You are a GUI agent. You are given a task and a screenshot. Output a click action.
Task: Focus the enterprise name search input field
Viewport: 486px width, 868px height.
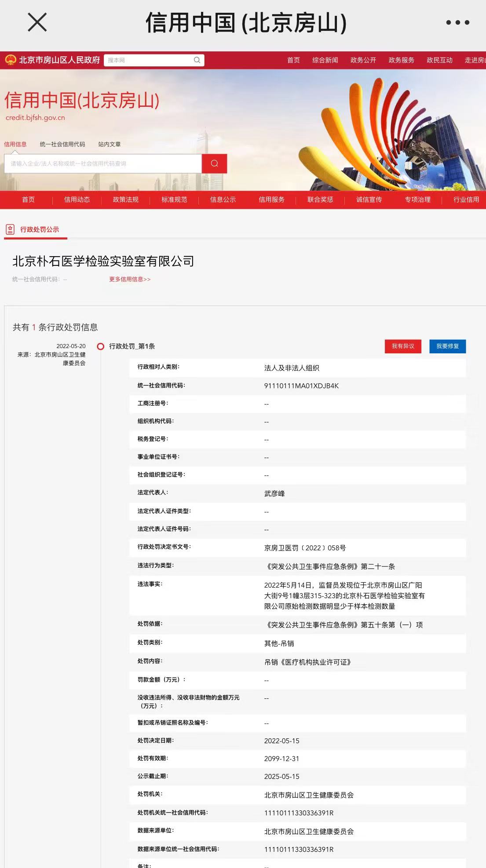[103, 163]
